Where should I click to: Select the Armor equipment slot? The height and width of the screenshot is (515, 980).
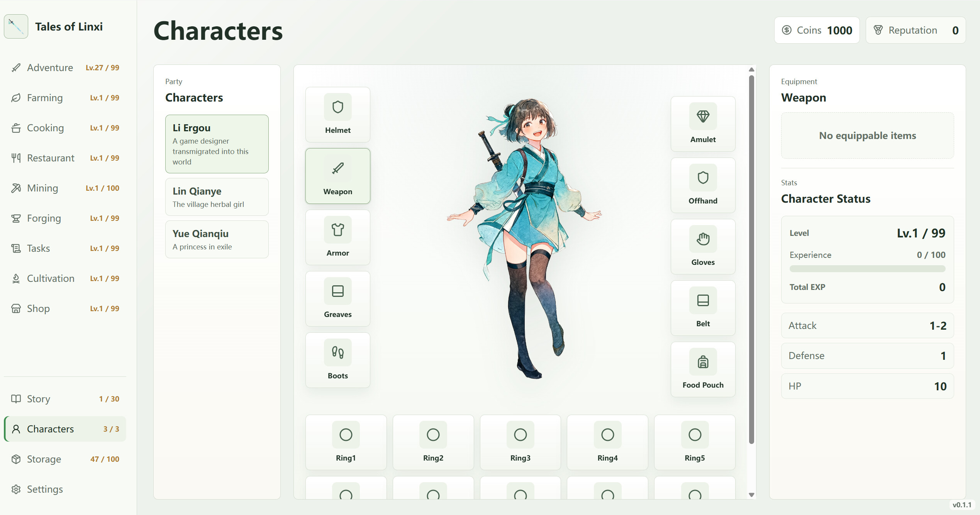pyautogui.click(x=337, y=237)
